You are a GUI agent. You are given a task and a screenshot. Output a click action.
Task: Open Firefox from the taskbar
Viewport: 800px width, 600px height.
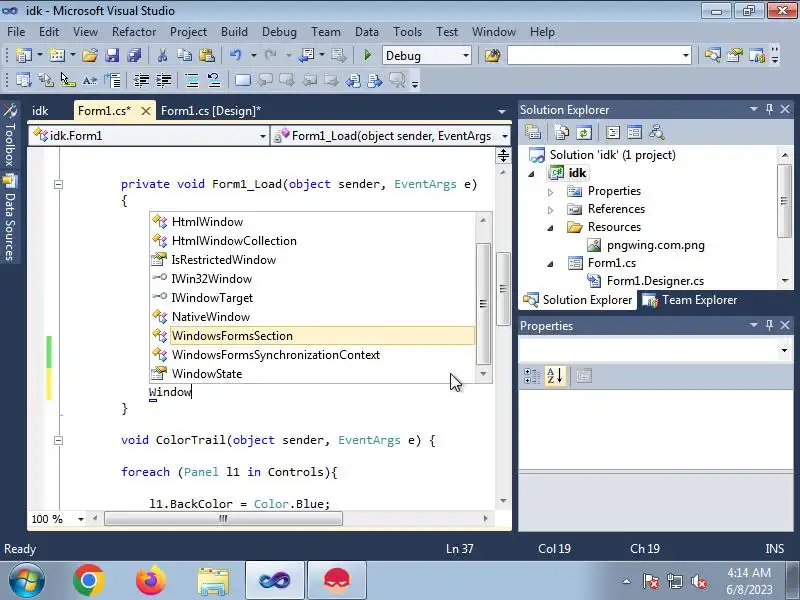(151, 581)
